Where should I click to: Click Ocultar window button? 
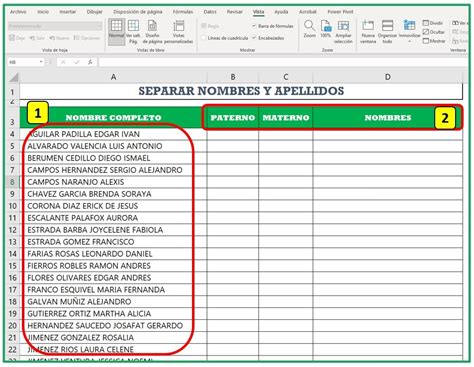(434, 32)
